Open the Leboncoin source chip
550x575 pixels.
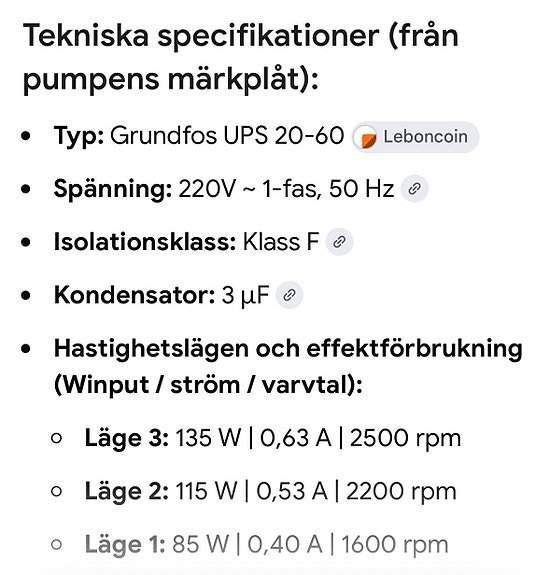click(415, 137)
